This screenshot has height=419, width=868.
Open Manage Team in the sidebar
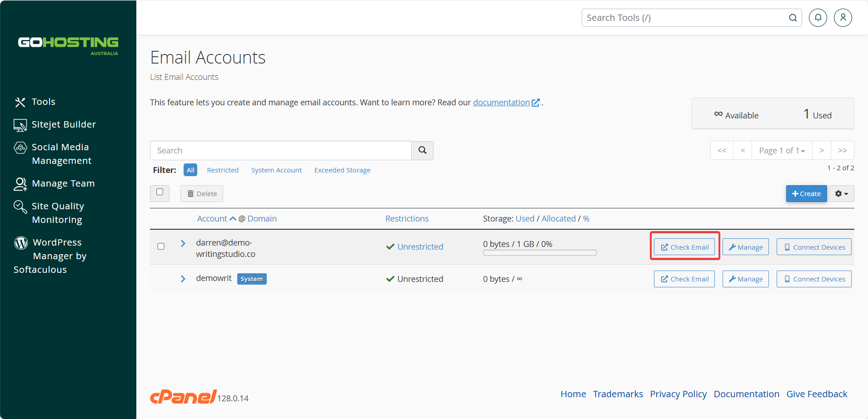coord(54,183)
